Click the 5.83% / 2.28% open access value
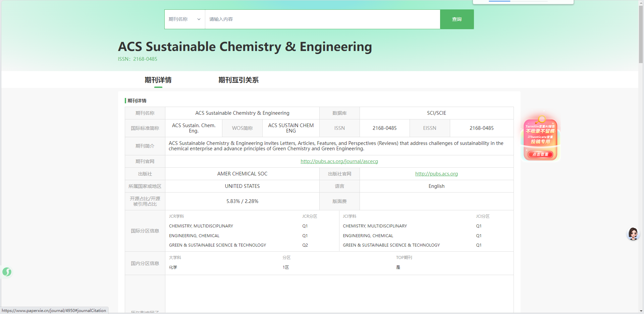 (x=242, y=201)
